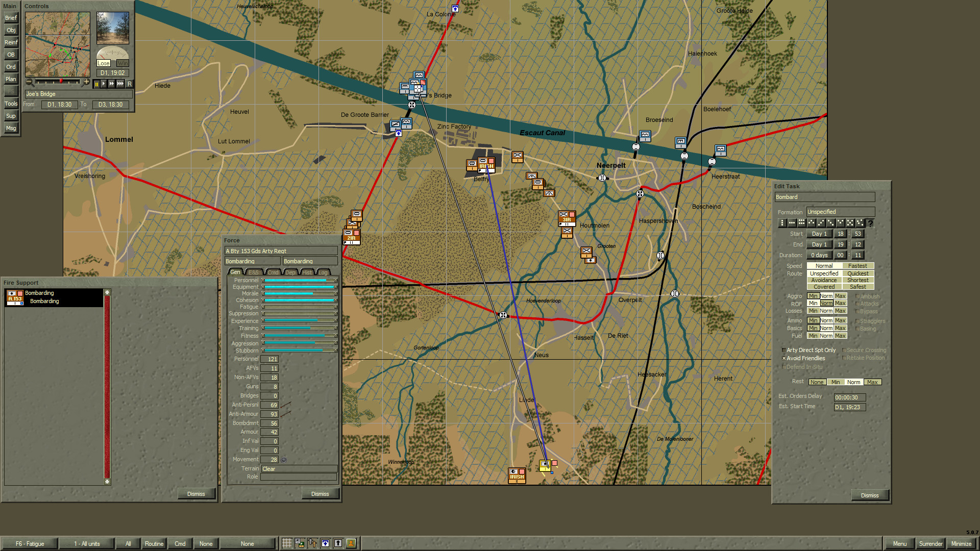Switch to the Cmd tab in Force panel
Screen dimensions: 980x551
(273, 272)
